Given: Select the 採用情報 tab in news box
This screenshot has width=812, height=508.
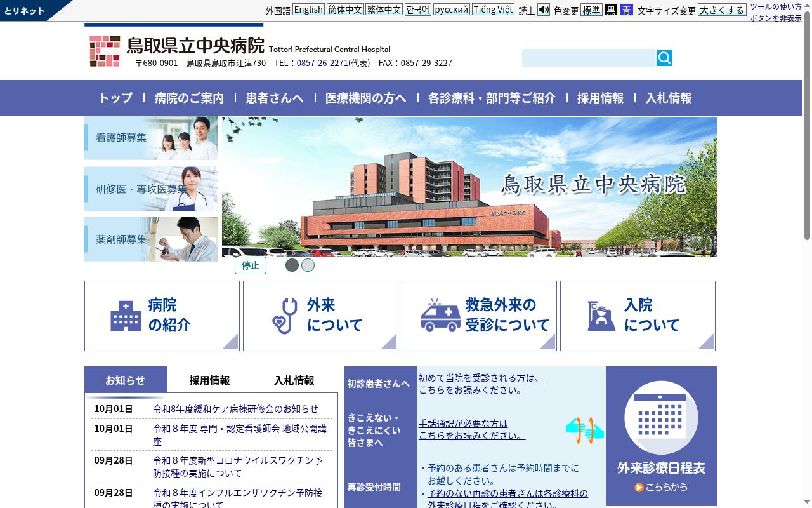Looking at the screenshot, I should 209,380.
